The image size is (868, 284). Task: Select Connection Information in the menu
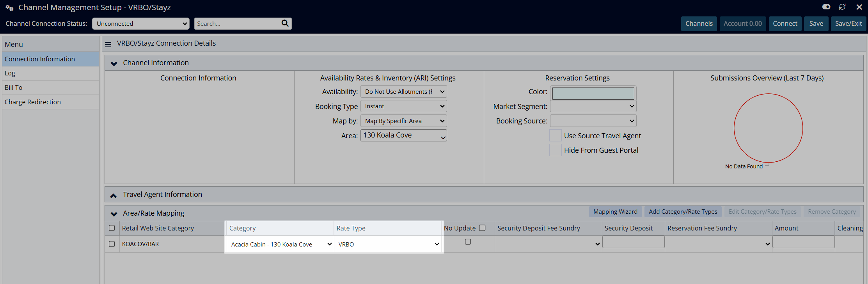click(51, 59)
